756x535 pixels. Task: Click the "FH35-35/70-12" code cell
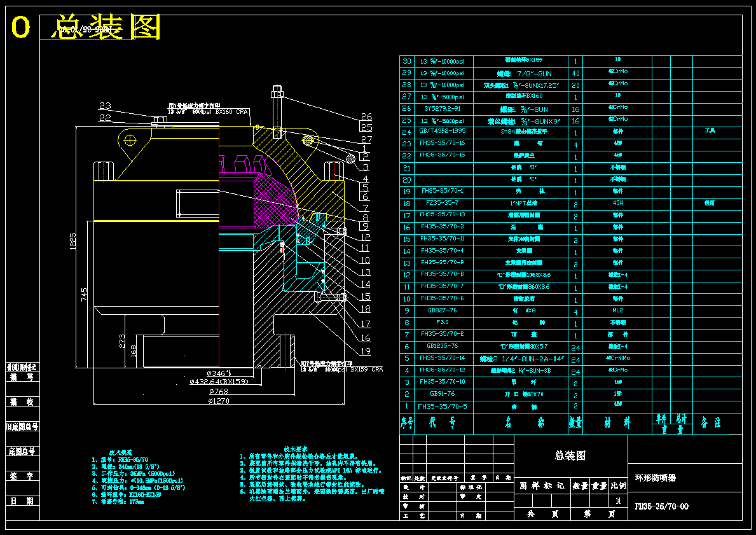coord(443,370)
